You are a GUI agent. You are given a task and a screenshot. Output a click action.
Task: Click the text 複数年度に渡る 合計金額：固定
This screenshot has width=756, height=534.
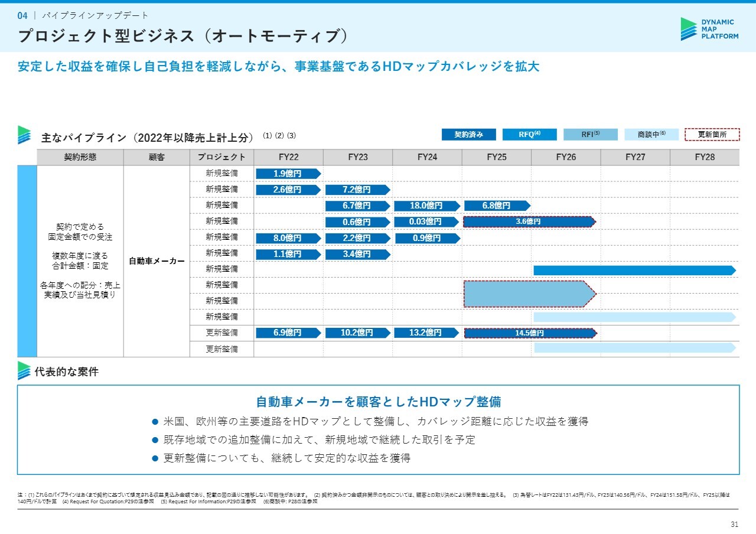pyautogui.click(x=80, y=261)
